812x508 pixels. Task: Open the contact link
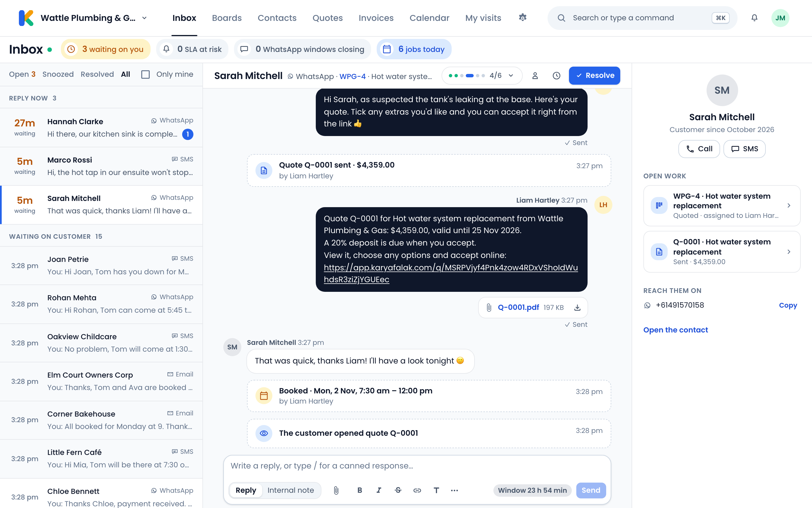pos(676,330)
